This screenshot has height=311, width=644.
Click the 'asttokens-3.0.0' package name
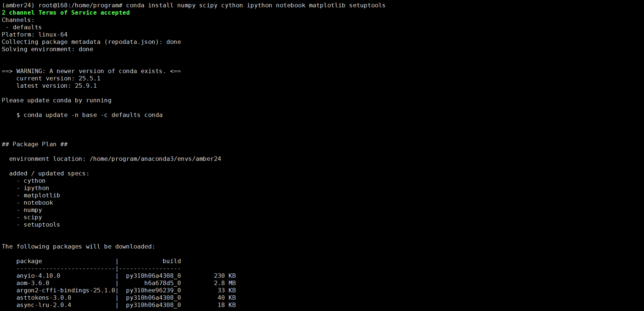coord(44,298)
